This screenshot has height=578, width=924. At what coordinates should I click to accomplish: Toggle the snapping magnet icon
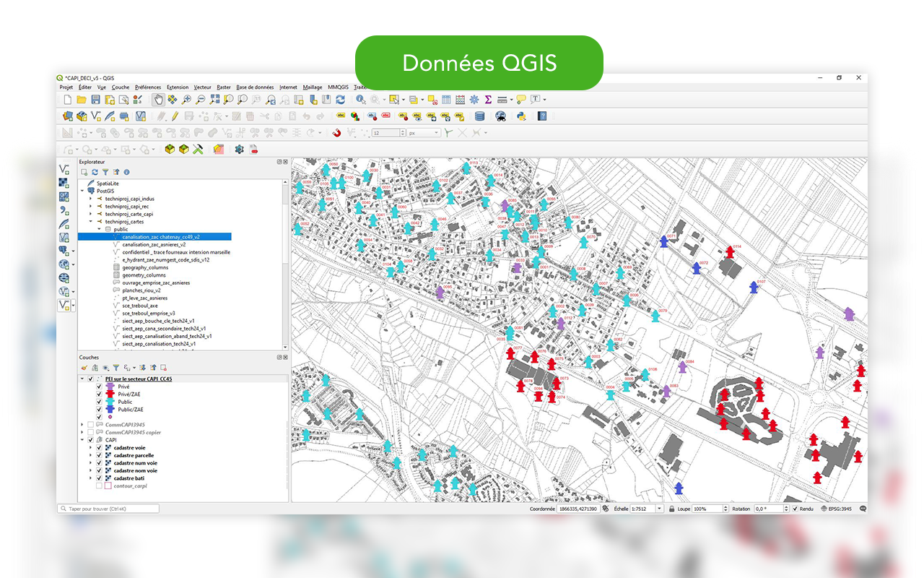click(x=336, y=133)
